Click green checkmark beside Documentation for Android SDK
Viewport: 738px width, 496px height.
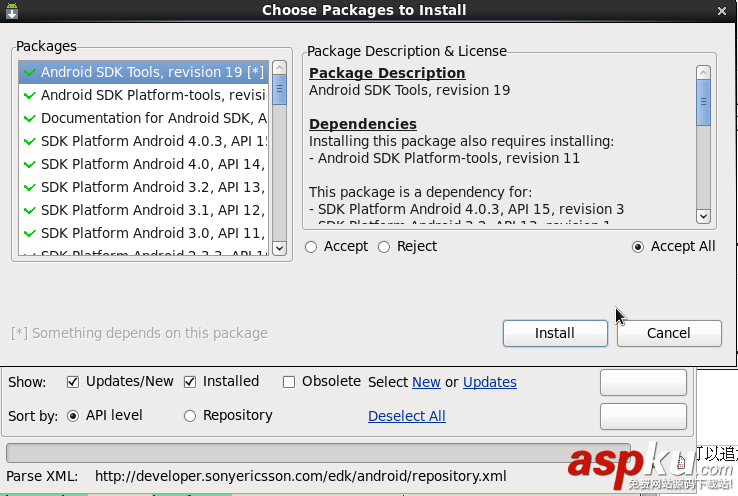[30, 119]
